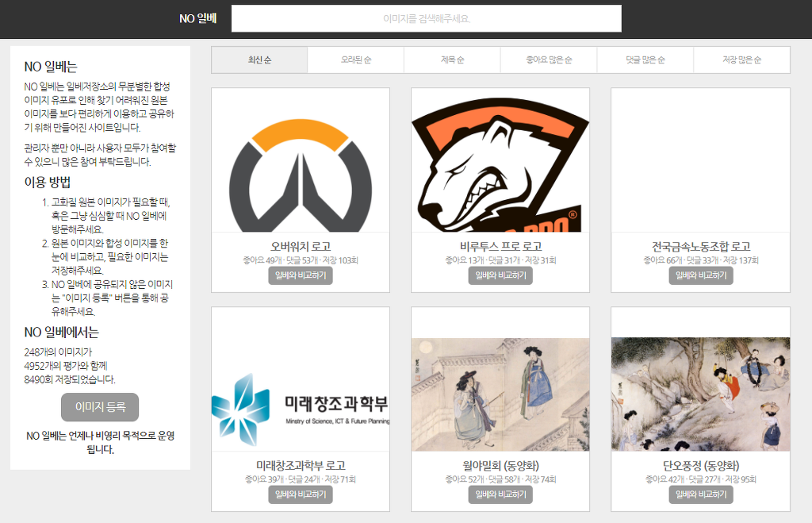This screenshot has width=812, height=523.
Task: Open the Virtus Pro polar bear logo image
Action: click(500, 160)
